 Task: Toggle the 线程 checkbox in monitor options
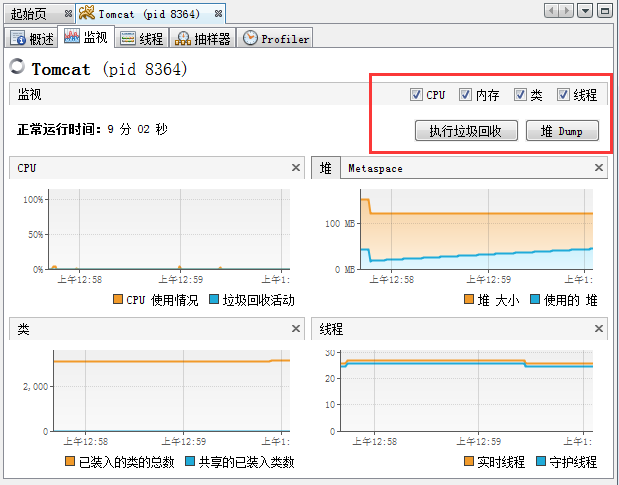tap(564, 95)
